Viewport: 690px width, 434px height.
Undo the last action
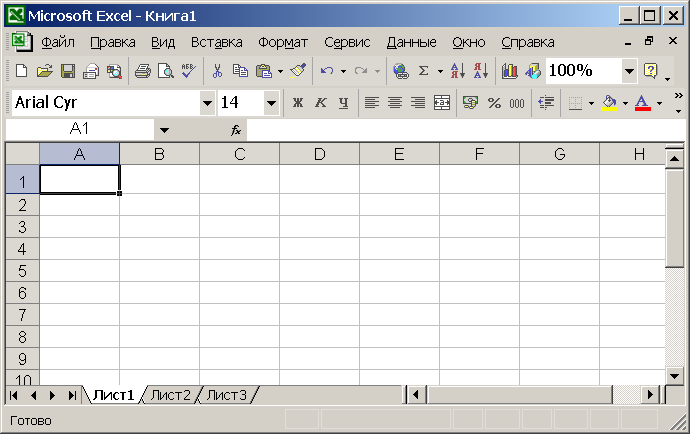(327, 70)
